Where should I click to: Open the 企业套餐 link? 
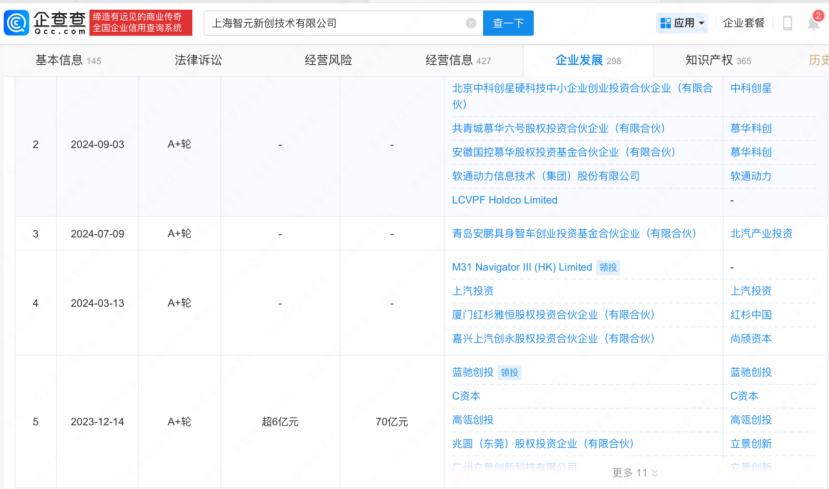click(743, 23)
